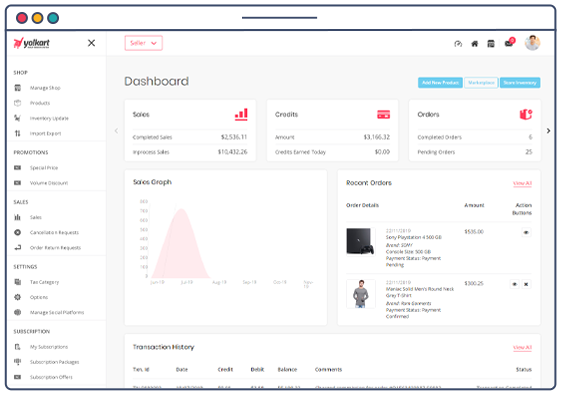Open Import Export menu item
This screenshot has width=561, height=395.
click(x=45, y=133)
